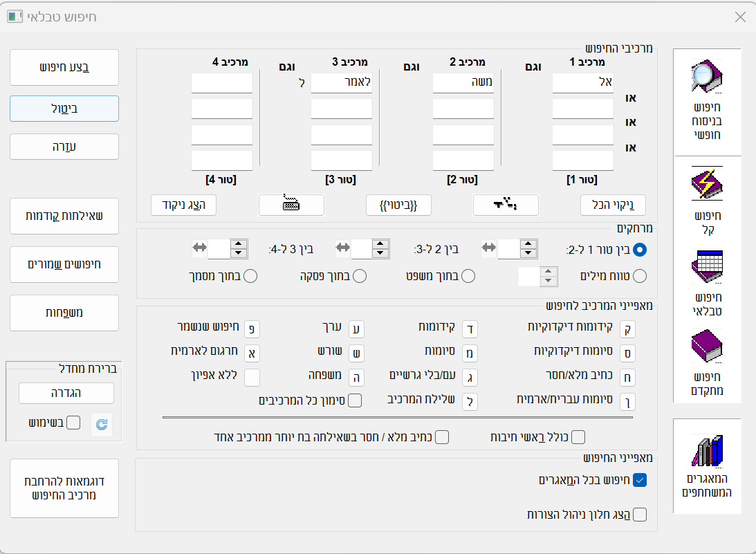Toggle the א Aramaic translation attribute

pyautogui.click(x=252, y=353)
